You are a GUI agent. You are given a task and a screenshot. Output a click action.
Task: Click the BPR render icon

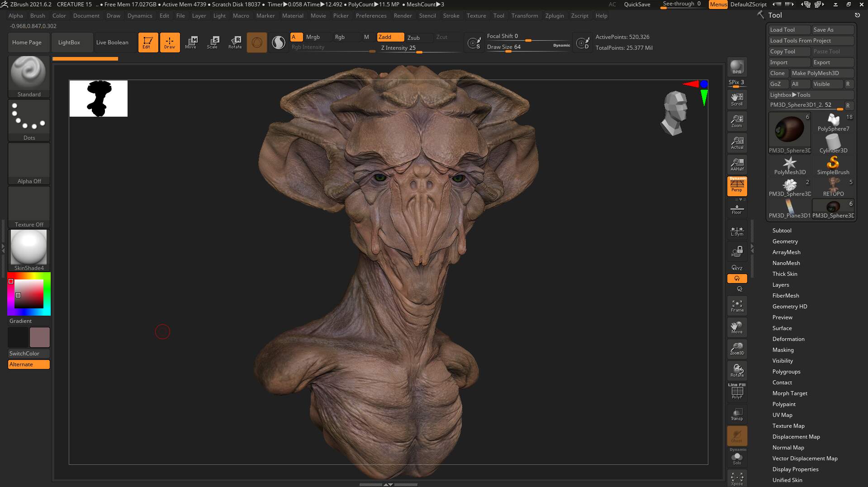click(x=737, y=67)
